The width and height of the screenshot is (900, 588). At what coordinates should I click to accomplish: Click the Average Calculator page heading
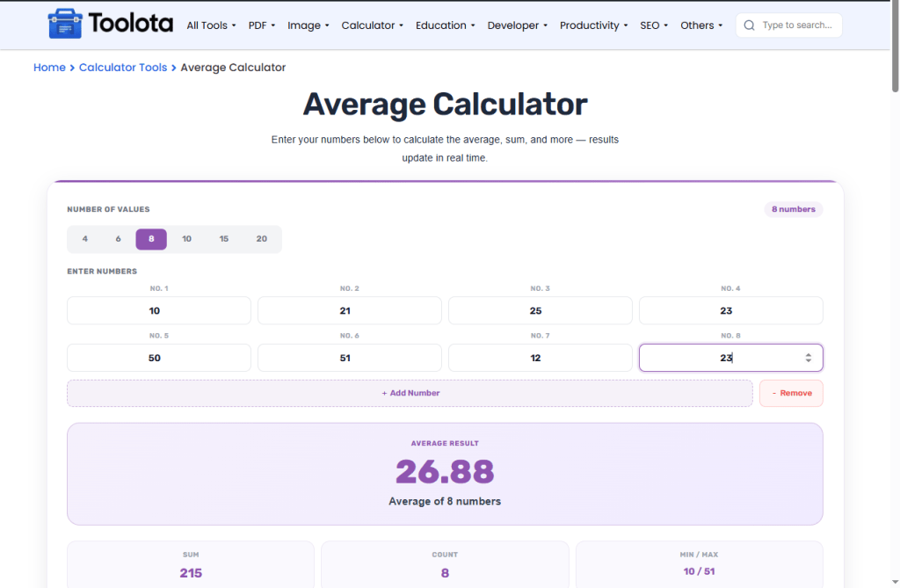coord(445,104)
